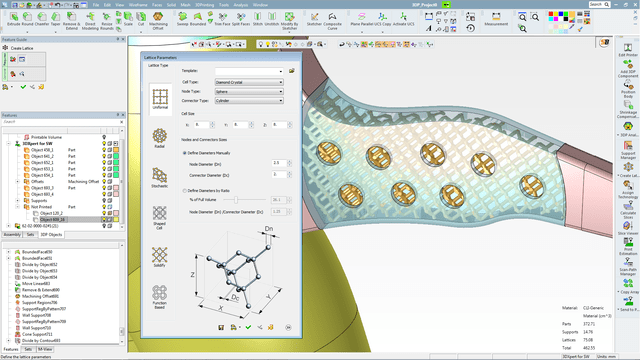Image resolution: width=640 pixels, height=360 pixels.
Task: Open the Support Manager from right sidebar
Action: [628, 150]
